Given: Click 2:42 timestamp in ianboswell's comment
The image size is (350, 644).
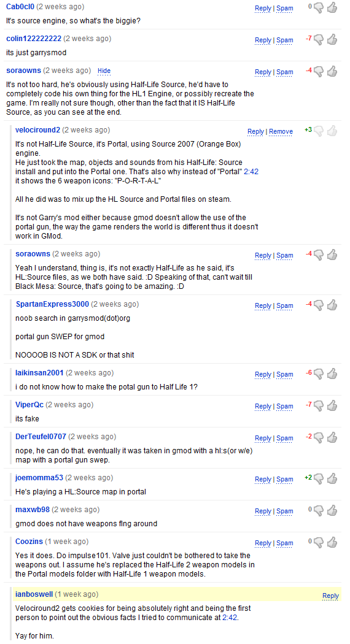Looking at the screenshot, I should point(230,617).
